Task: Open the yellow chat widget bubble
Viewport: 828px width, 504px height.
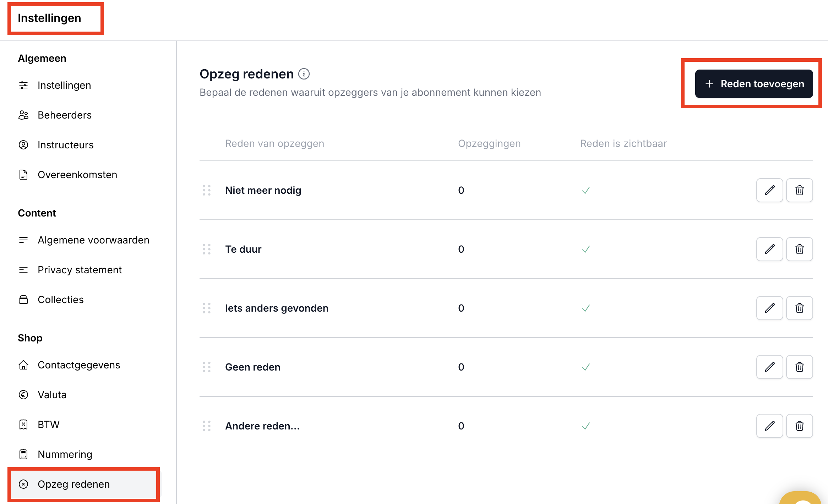Action: pos(801,498)
